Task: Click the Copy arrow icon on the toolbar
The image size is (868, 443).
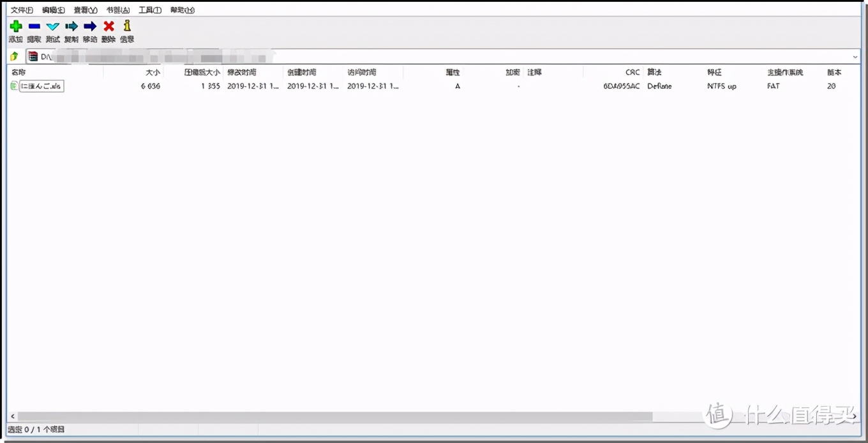Action: coord(71,26)
